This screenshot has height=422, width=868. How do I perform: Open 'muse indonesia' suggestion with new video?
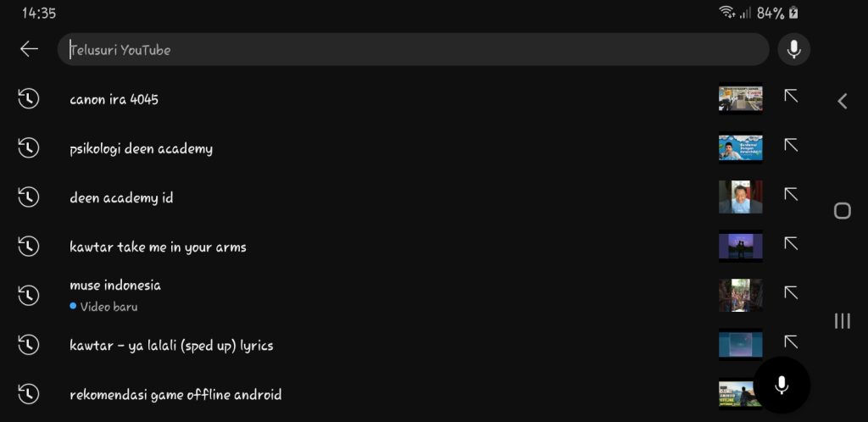(115, 286)
